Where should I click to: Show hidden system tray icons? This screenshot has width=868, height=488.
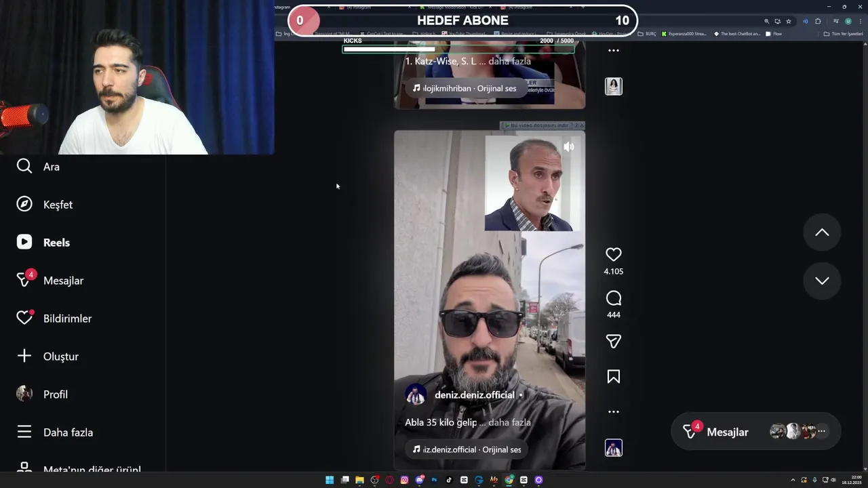coord(793,480)
